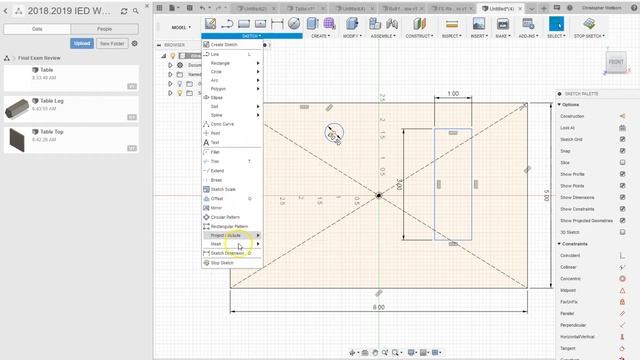Toggle the Show Constraints checkbox
Viewport: 640px width, 360px height.
click(622, 209)
